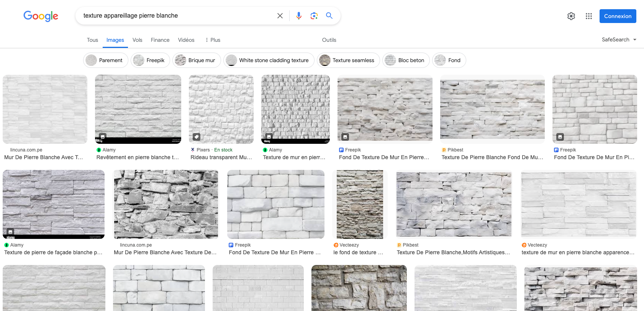Open the thumbnail above Mur De Pierre Blanche Avec T…

45,109
